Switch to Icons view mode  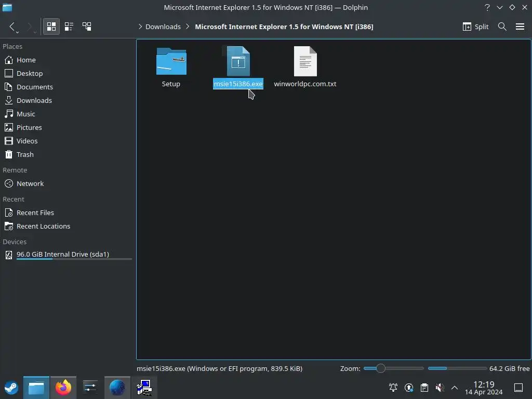coord(51,26)
